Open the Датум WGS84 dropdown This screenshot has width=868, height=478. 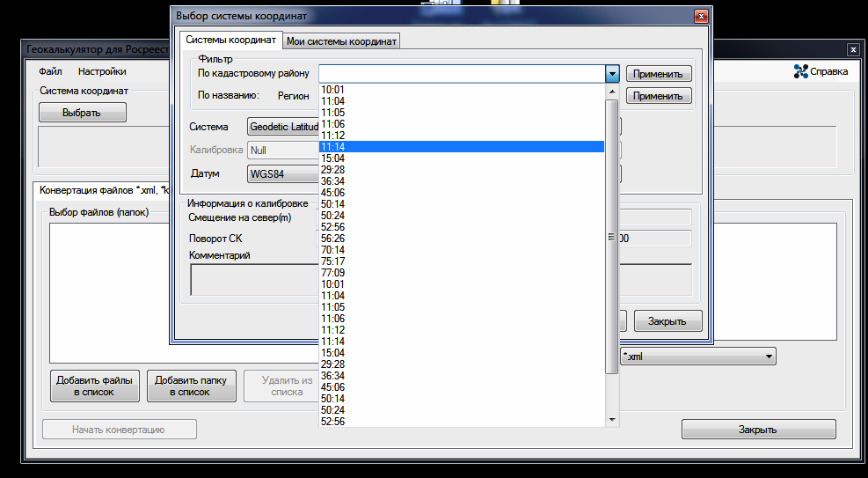pyautogui.click(x=283, y=174)
